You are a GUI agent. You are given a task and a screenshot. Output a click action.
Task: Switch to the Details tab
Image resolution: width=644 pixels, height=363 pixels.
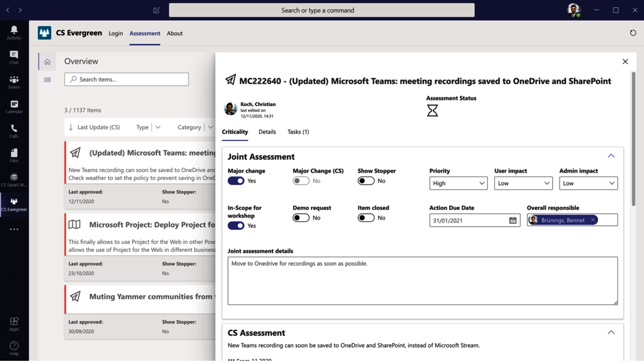(267, 132)
